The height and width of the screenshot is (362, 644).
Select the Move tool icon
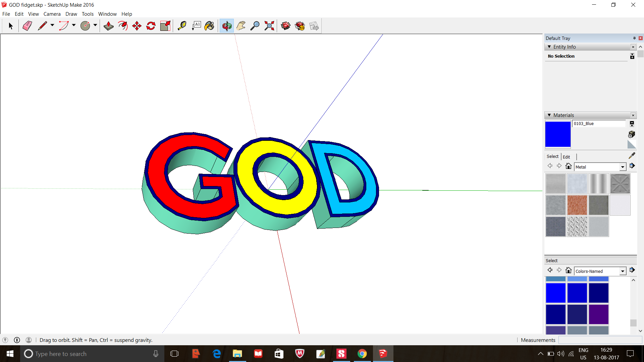point(137,25)
